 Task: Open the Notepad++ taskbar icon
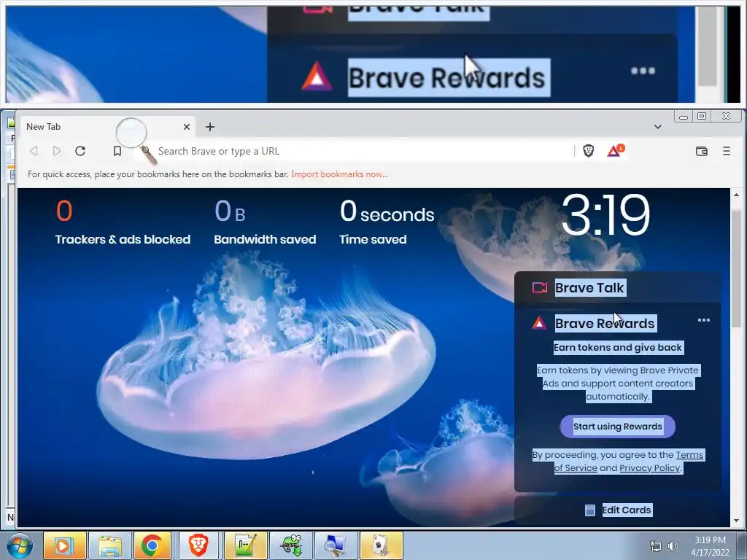(x=245, y=545)
